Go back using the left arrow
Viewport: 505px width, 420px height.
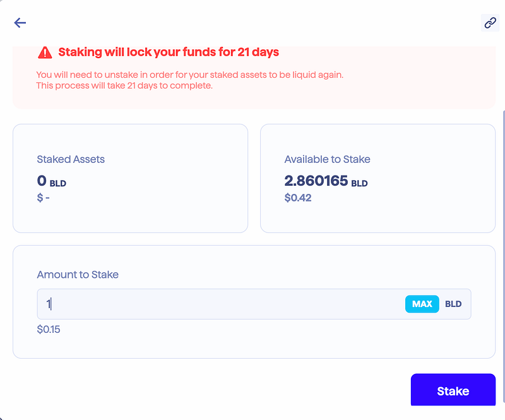(20, 23)
